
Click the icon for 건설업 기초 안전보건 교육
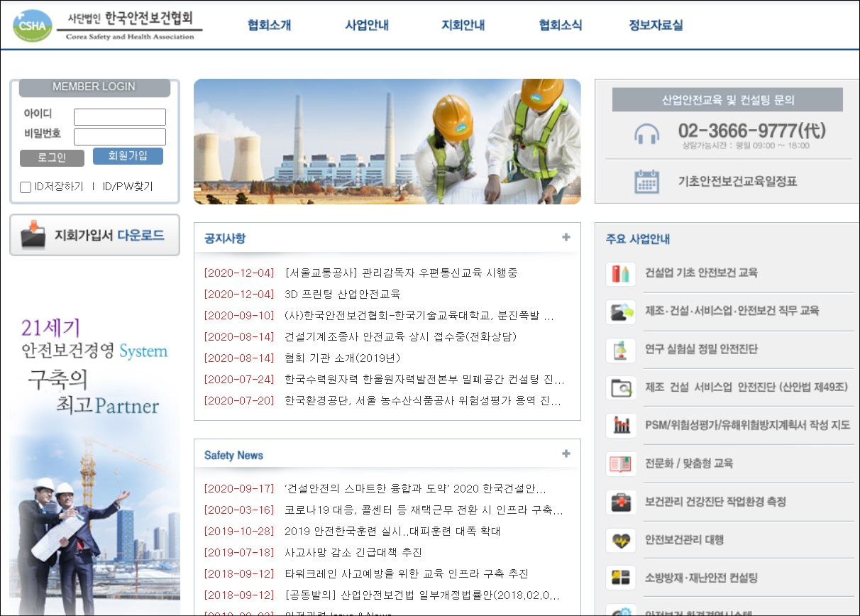(x=621, y=273)
